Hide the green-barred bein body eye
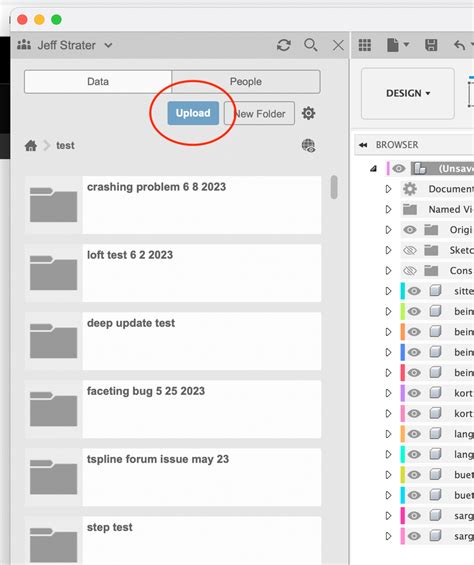The width and height of the screenshot is (474, 565). pyautogui.click(x=414, y=311)
